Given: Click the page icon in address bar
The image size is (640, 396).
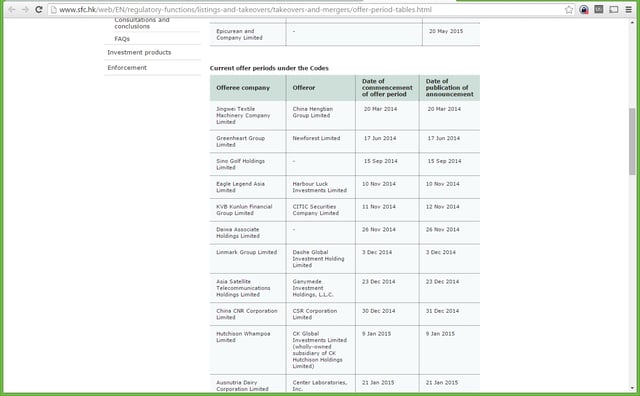Looking at the screenshot, I should coord(53,9).
